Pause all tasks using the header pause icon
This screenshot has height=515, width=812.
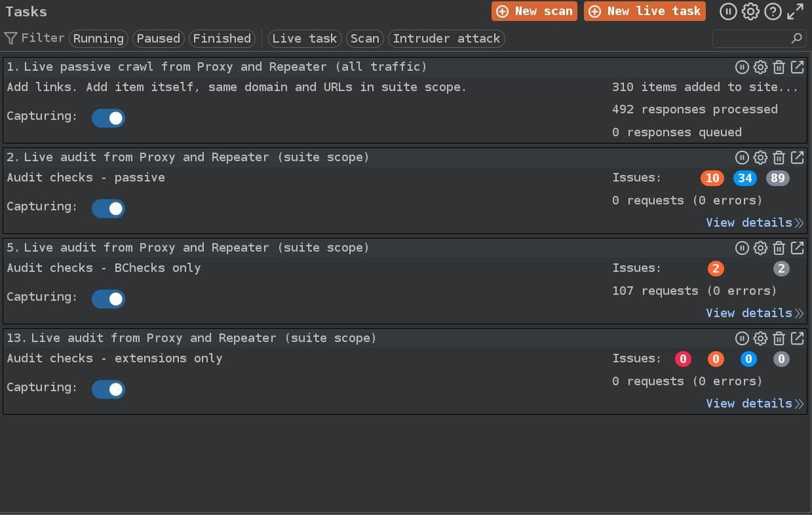728,11
